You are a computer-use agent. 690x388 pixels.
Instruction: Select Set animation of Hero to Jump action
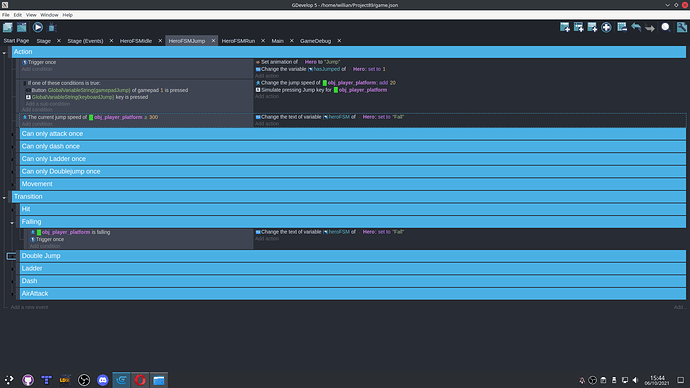click(298, 62)
